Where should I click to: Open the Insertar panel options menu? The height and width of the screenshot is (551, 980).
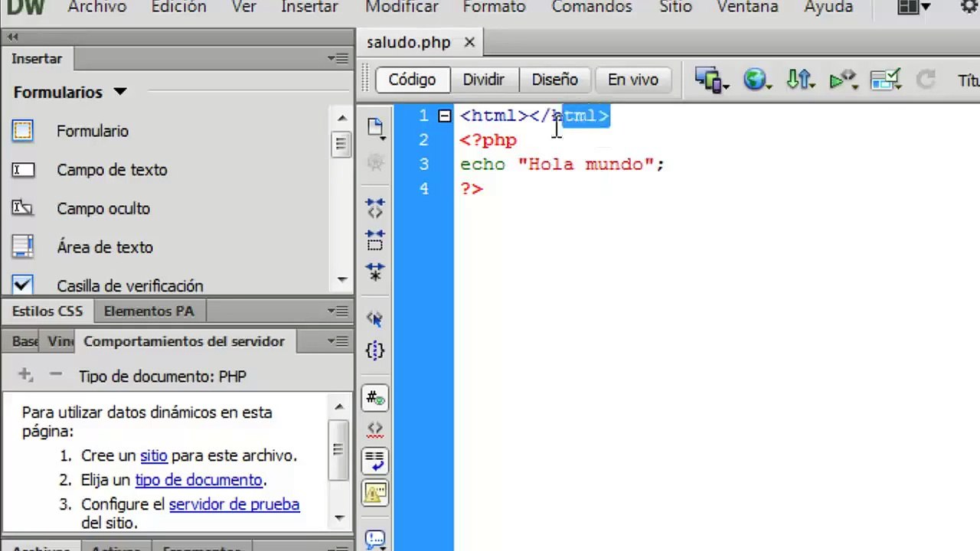coord(338,58)
